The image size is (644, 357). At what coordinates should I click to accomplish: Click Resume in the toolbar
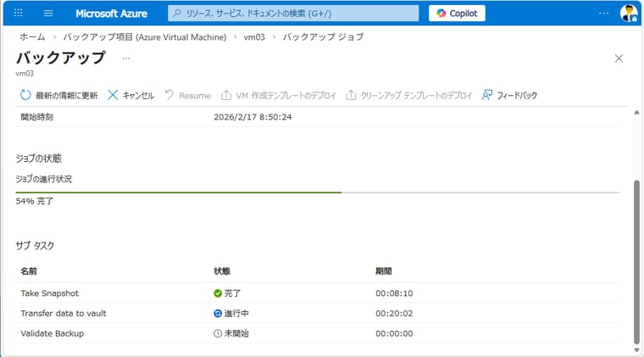(x=195, y=95)
